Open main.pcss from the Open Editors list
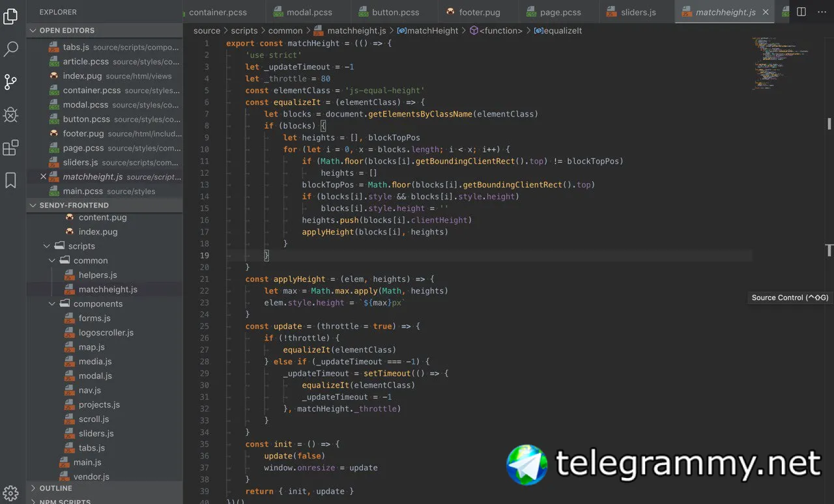Screen dimensions: 834x504 click(x=104, y=191)
